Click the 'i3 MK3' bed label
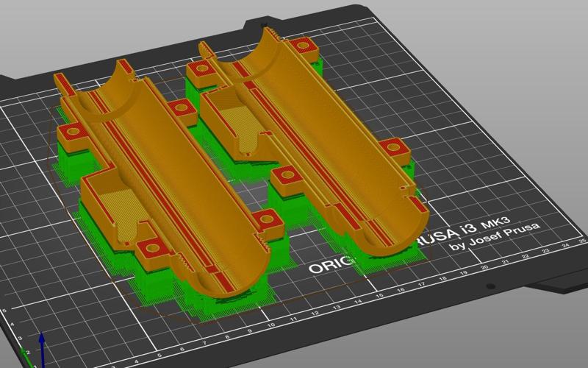This screenshot has height=368, width=588. (484, 225)
